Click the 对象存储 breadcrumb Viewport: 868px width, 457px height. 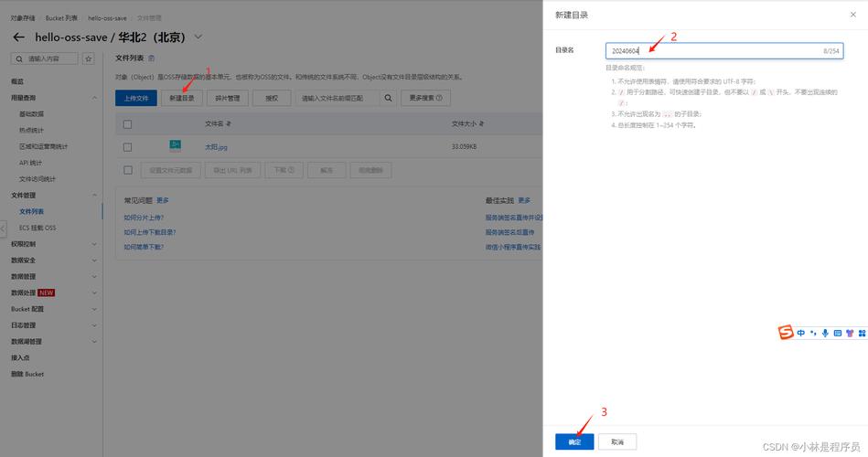point(23,18)
